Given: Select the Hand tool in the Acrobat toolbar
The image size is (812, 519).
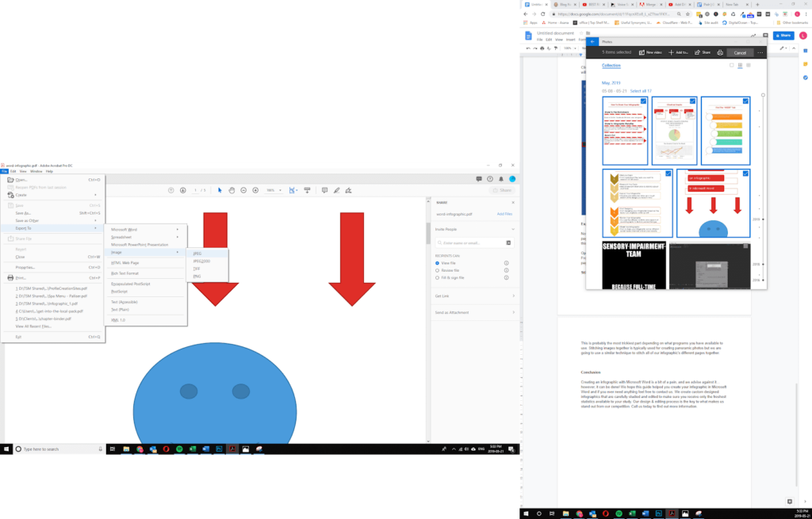Looking at the screenshot, I should tap(232, 190).
